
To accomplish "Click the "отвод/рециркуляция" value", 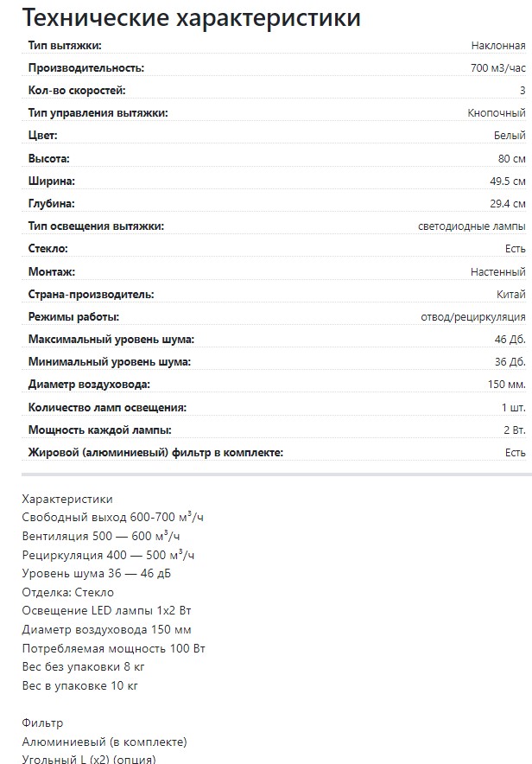I will point(472,317).
